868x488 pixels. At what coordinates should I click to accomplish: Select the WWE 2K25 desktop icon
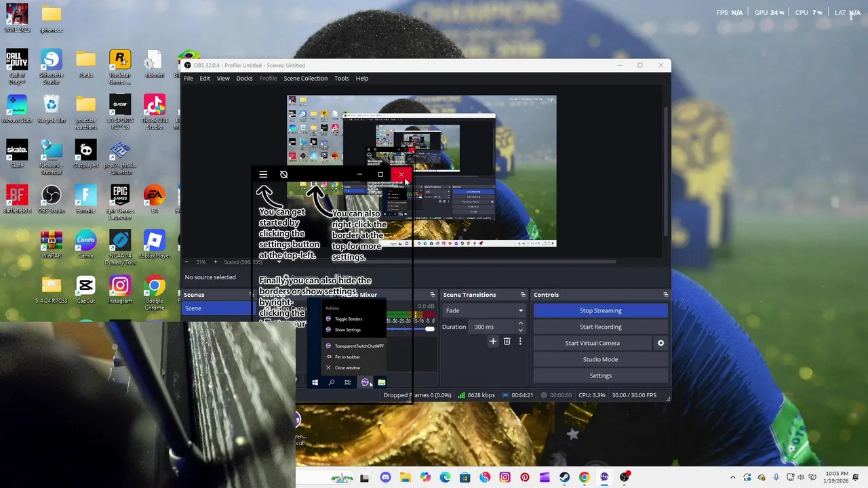pos(17,18)
